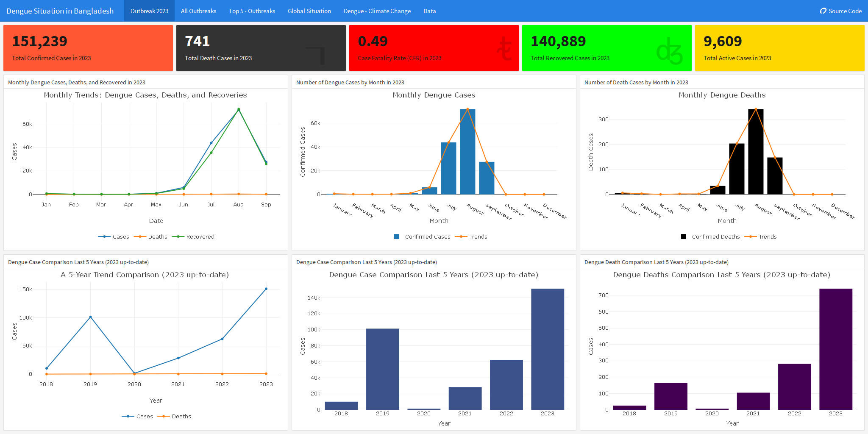The width and height of the screenshot is (868, 434).
Task: Click the taka symbol on the CFR card
Action: coord(505,47)
